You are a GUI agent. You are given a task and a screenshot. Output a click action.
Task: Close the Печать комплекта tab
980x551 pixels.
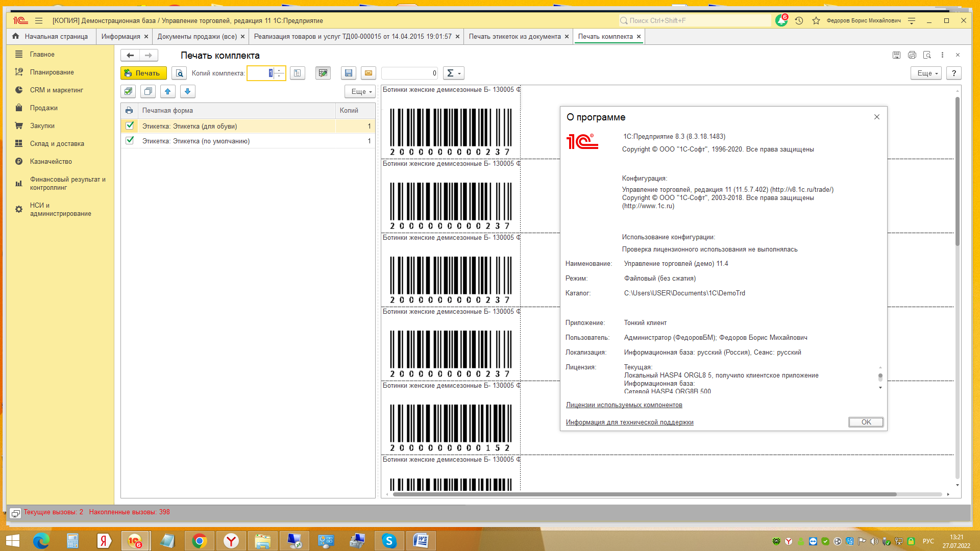tap(639, 37)
